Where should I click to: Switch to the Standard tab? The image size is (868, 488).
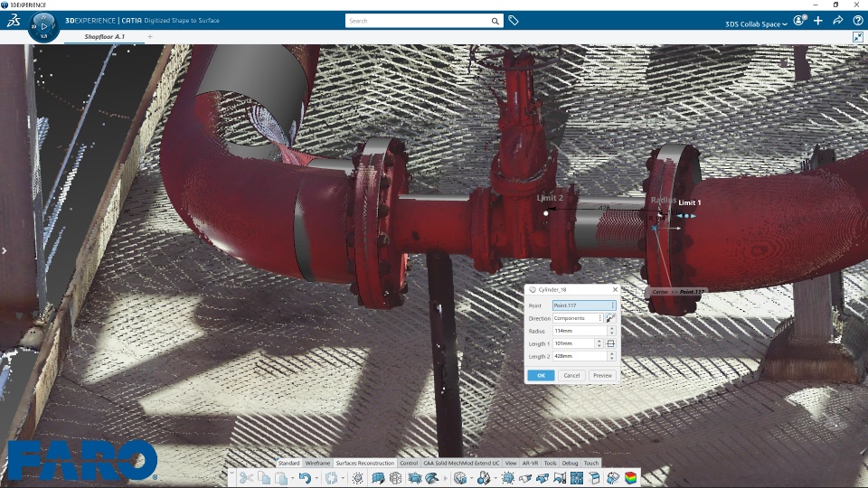[x=288, y=463]
